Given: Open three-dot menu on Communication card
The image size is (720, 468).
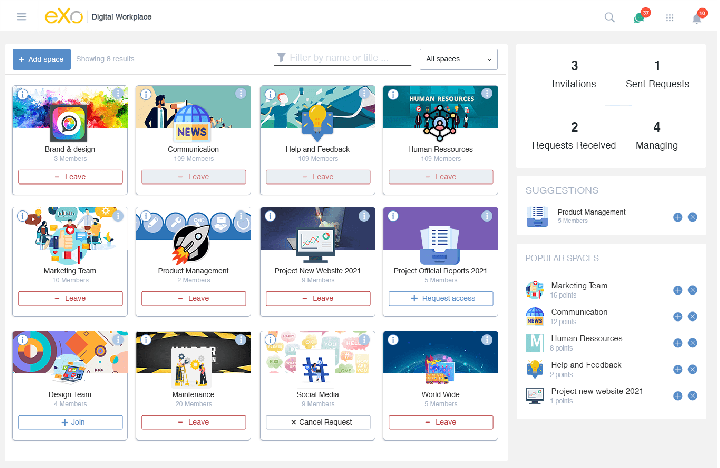Looking at the screenshot, I should [241, 94].
